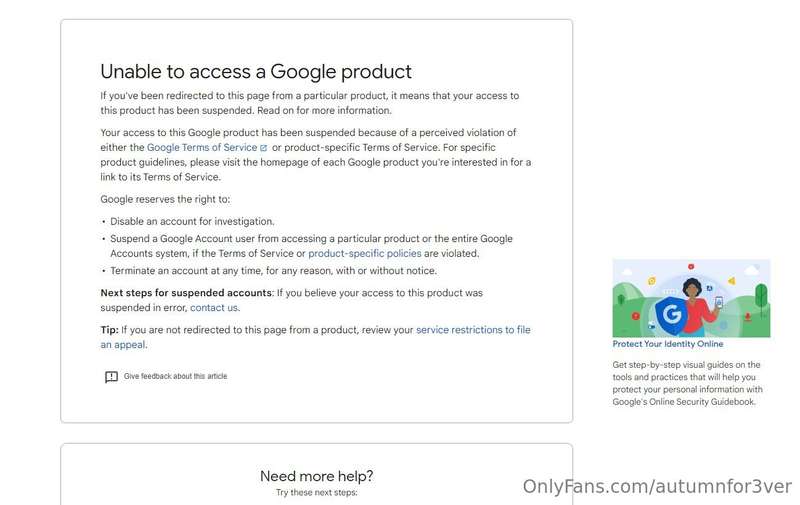Click the blue Google shield icon in illustration
This screenshot has height=505, width=800.
(670, 315)
